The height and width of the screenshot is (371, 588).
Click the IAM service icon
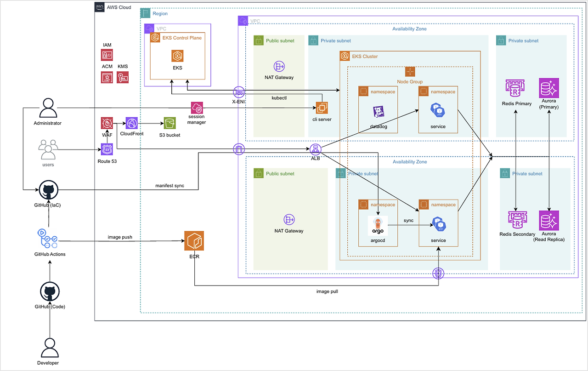(107, 55)
